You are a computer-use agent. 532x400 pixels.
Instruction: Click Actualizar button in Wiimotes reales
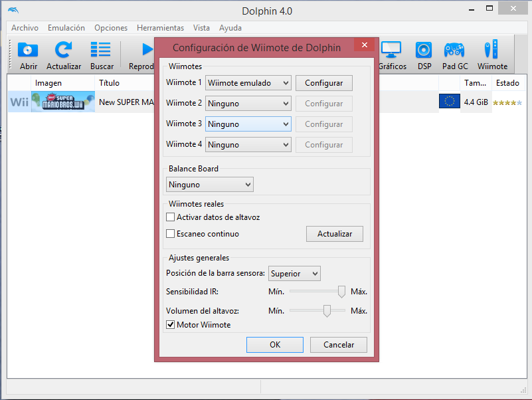[x=335, y=234]
